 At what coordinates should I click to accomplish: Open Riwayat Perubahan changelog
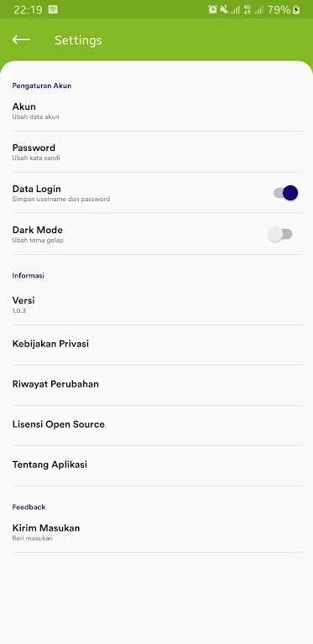click(x=156, y=384)
